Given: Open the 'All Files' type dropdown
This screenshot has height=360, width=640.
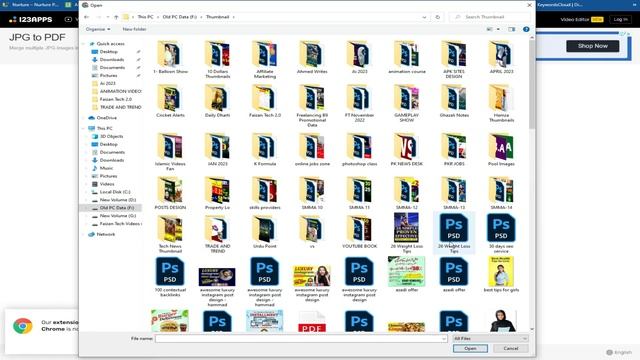Looking at the screenshot, I should pos(490,338).
